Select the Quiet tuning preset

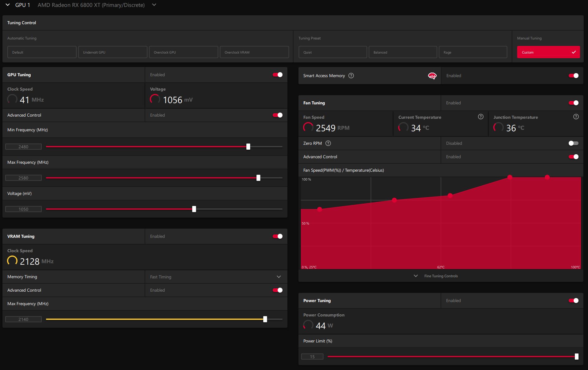[332, 52]
